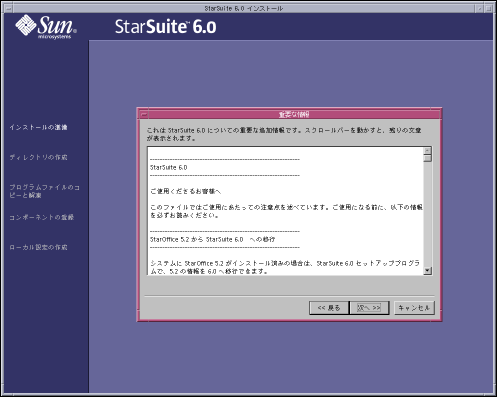Select インストールの準備 step in sidebar
The width and height of the screenshot is (497, 397).
pos(38,127)
